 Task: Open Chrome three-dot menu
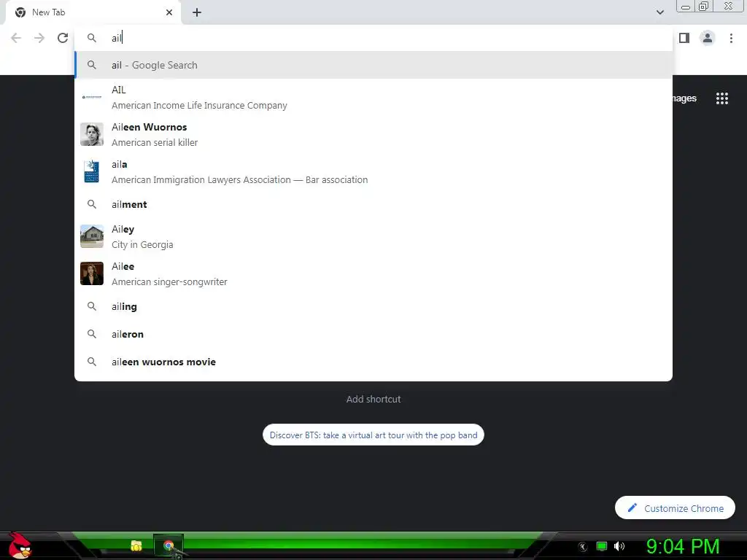coord(731,38)
